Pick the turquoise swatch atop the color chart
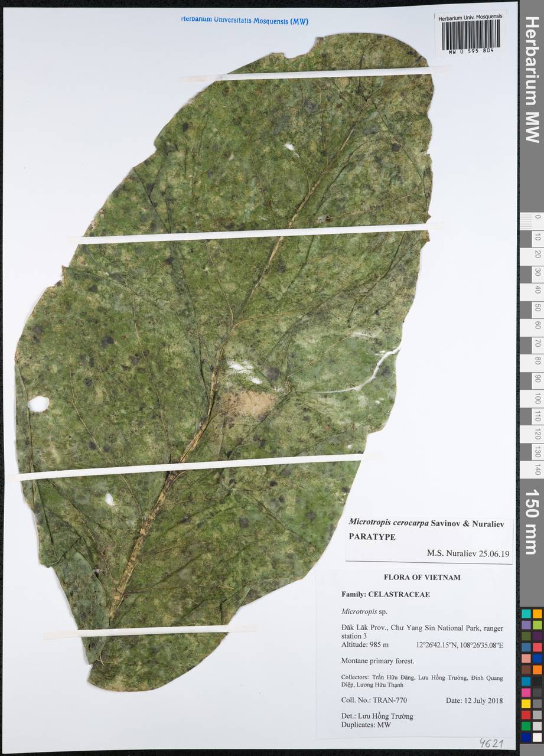 coord(526,614)
